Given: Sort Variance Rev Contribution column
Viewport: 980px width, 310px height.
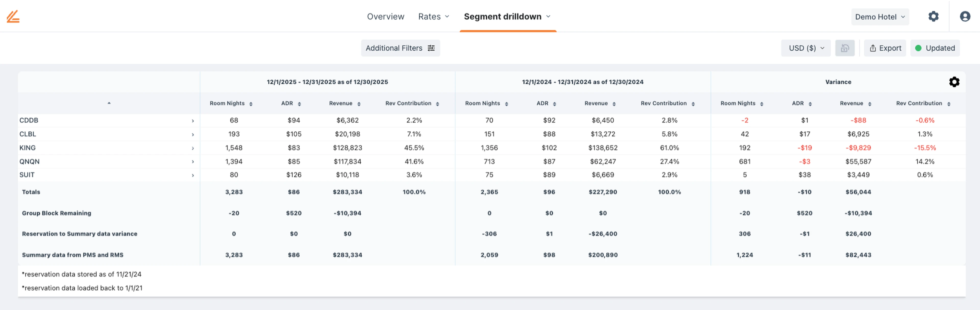Looking at the screenshot, I should tap(948, 104).
